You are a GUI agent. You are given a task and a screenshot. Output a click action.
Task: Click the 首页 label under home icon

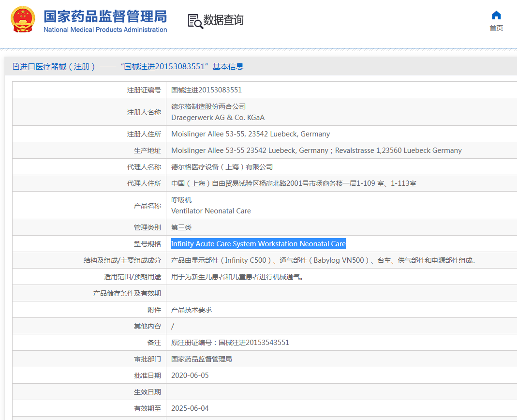496,28
